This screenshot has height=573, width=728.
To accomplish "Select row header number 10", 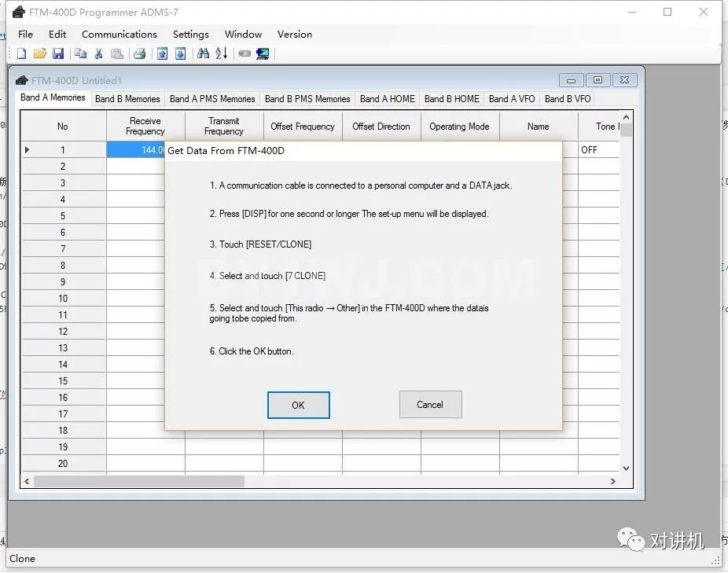I will coord(63,298).
